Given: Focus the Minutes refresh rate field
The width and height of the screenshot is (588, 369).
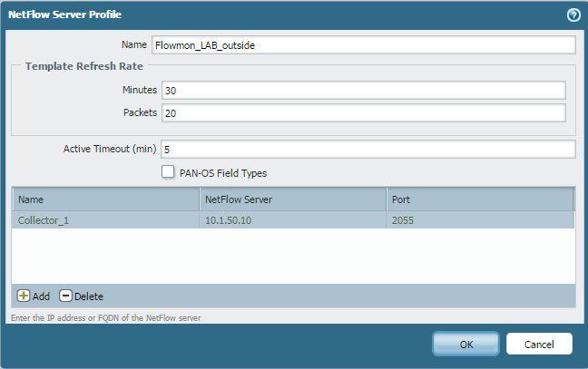Looking at the screenshot, I should [363, 91].
